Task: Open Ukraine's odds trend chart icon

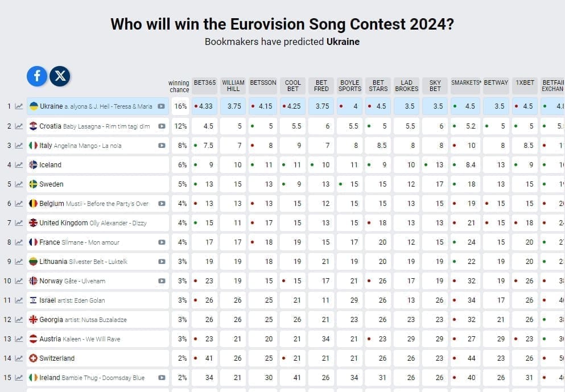Action: pyautogui.click(x=20, y=106)
